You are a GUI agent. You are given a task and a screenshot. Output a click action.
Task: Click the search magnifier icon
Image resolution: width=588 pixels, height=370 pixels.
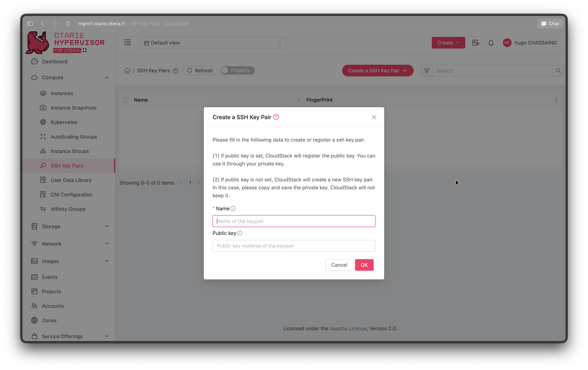point(558,71)
